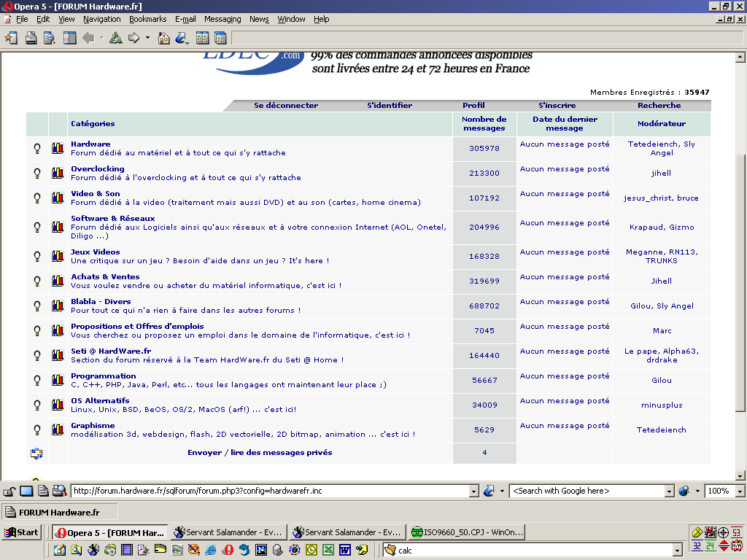
Task: Open the Overclocking forum link
Action: [x=97, y=169]
